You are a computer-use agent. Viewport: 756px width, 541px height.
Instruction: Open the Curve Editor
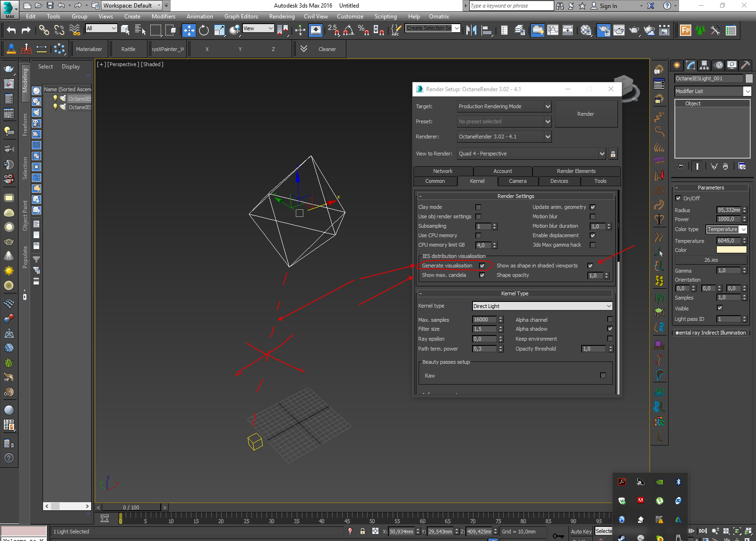point(553,30)
